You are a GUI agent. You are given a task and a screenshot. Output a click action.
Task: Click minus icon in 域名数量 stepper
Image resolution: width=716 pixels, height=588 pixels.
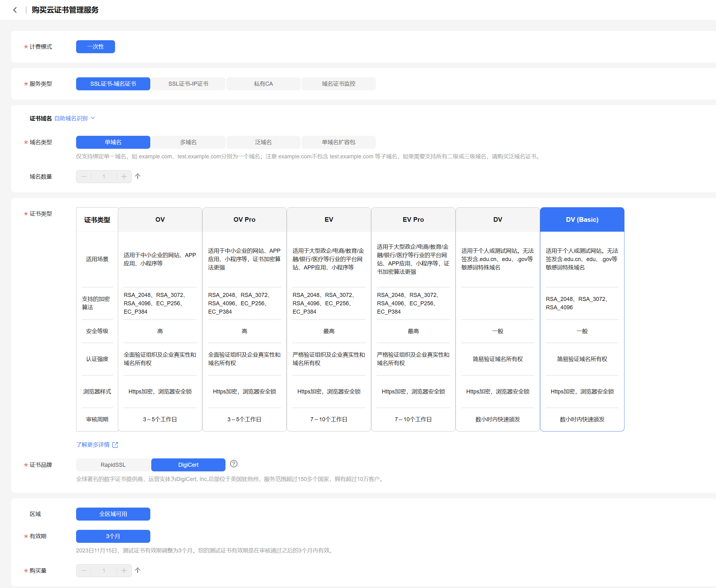[84, 177]
